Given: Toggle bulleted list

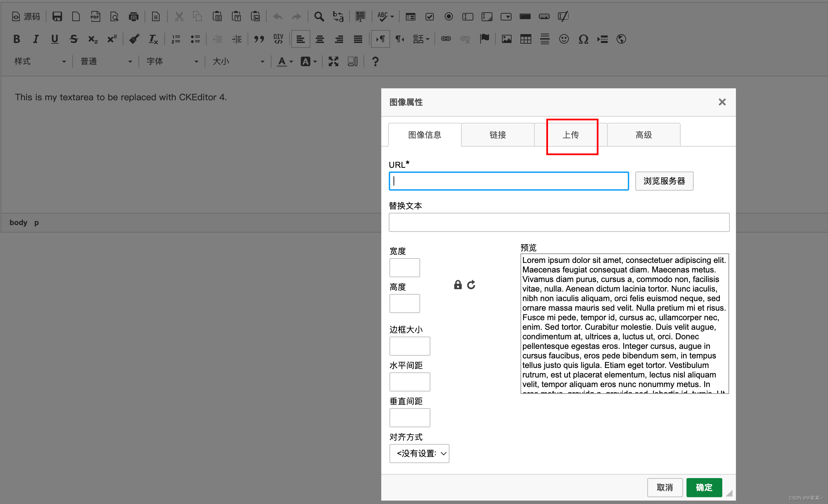Looking at the screenshot, I should point(195,39).
